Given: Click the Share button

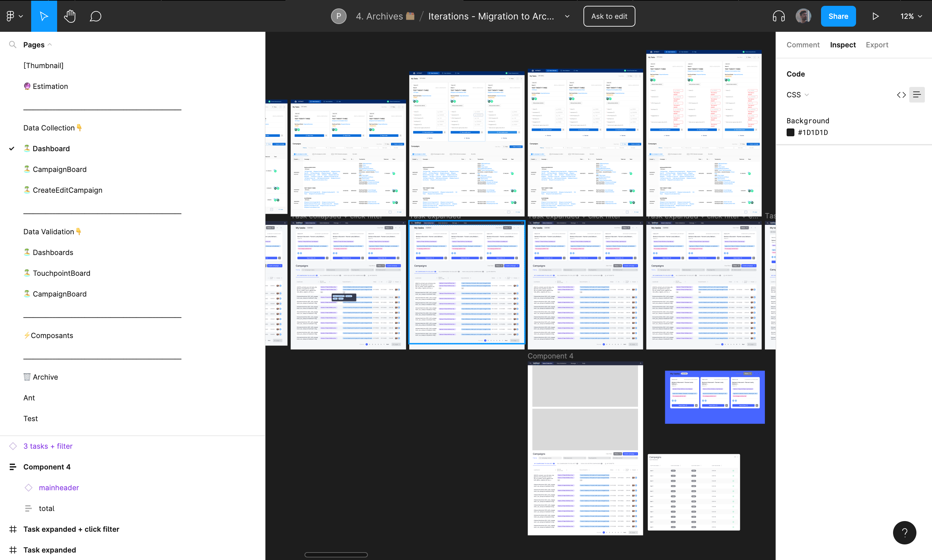Looking at the screenshot, I should (838, 16).
